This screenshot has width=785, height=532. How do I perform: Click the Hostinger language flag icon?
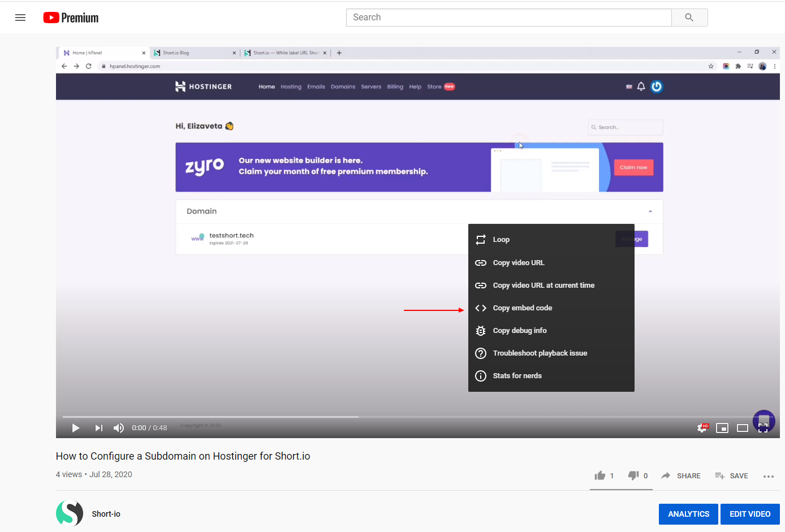click(x=629, y=86)
